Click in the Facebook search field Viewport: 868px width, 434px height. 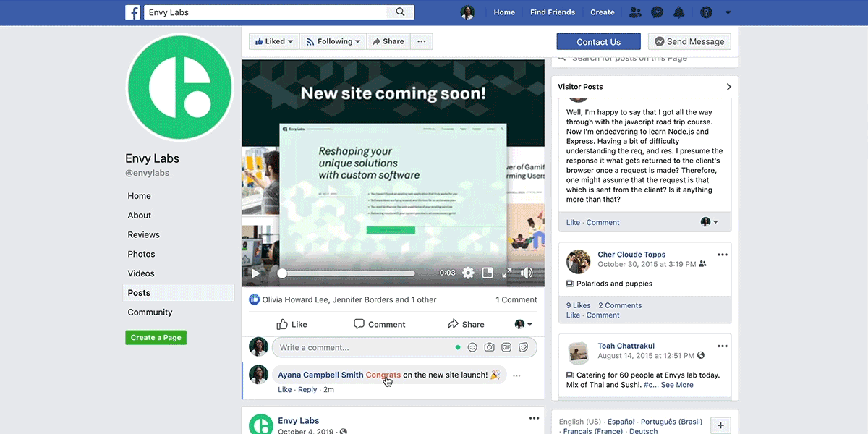(x=266, y=12)
